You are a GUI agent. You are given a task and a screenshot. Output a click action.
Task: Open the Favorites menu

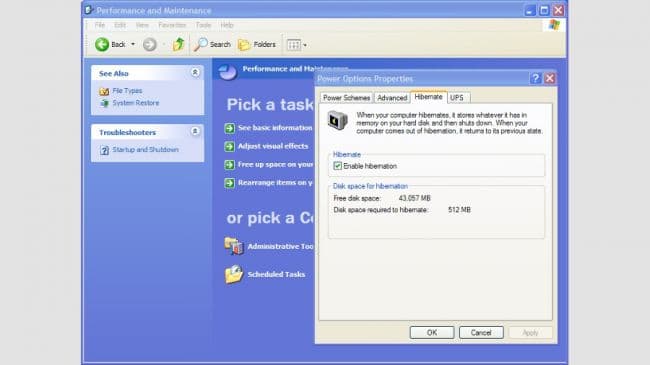[172, 25]
